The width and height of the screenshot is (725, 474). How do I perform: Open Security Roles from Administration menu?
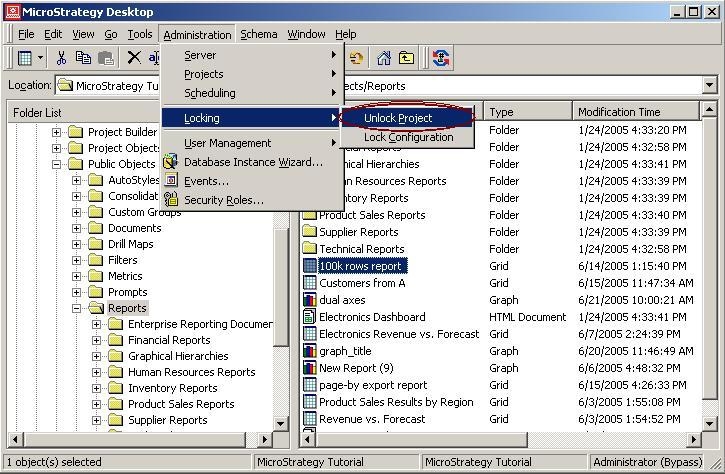[224, 200]
